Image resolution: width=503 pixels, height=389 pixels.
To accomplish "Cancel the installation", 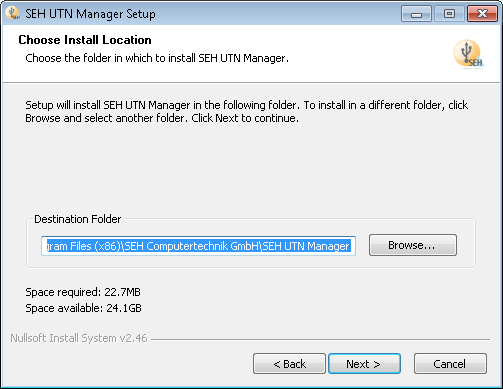I will click(x=450, y=364).
